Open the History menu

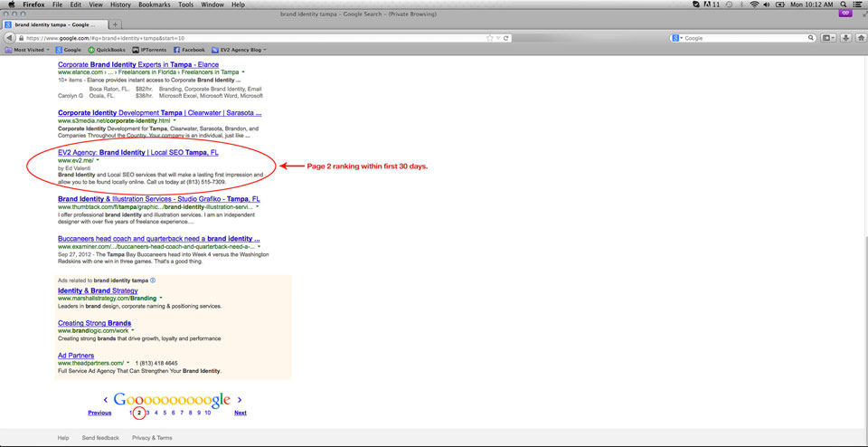tap(120, 5)
